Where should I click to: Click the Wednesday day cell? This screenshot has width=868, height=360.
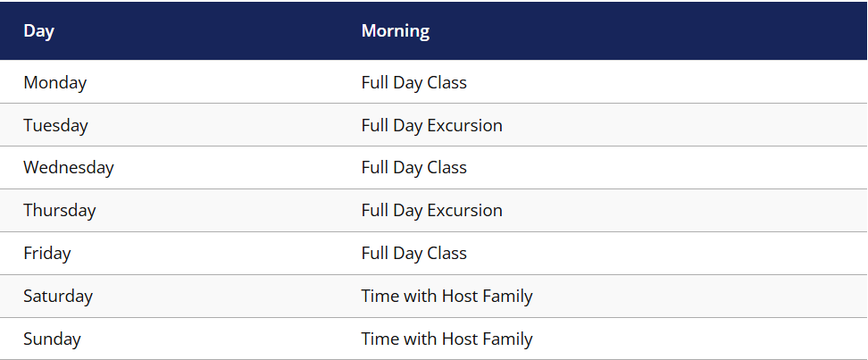click(69, 168)
